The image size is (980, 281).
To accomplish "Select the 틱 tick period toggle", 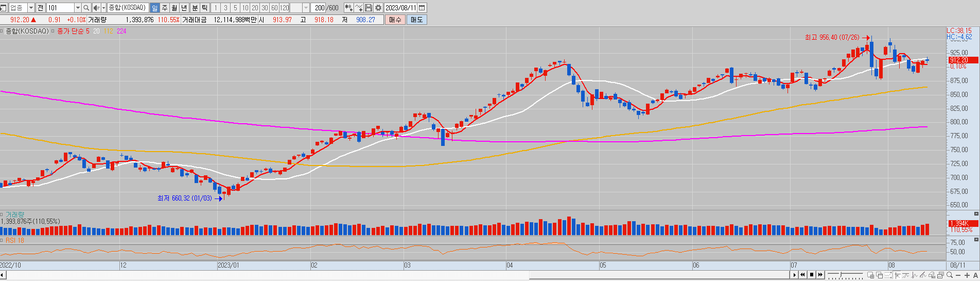I will [x=205, y=8].
